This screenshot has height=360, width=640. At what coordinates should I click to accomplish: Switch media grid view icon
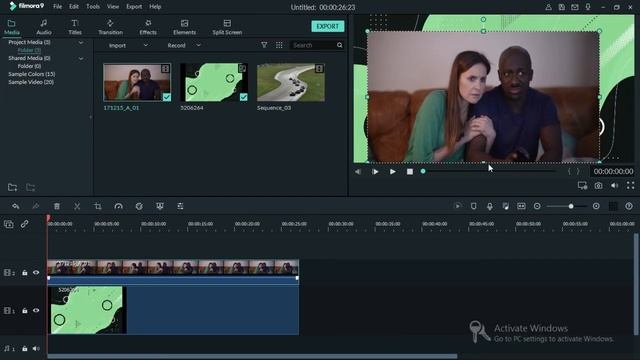[x=279, y=45]
